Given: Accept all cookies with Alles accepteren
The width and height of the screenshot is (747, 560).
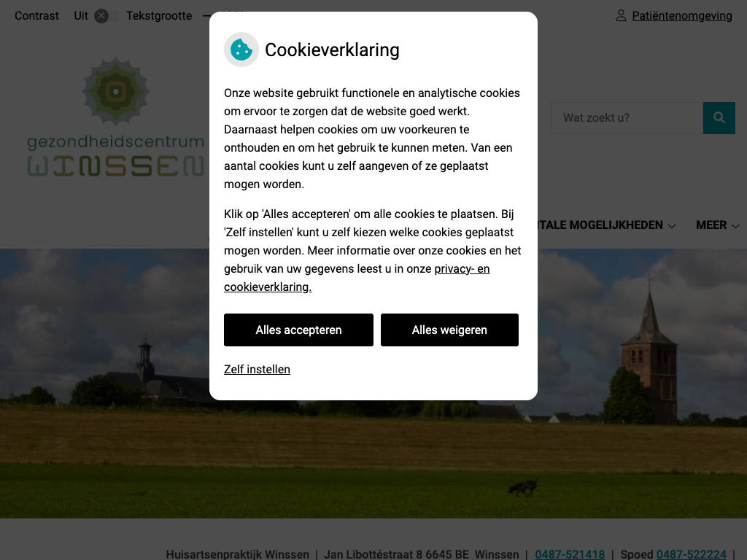Looking at the screenshot, I should coord(298,330).
